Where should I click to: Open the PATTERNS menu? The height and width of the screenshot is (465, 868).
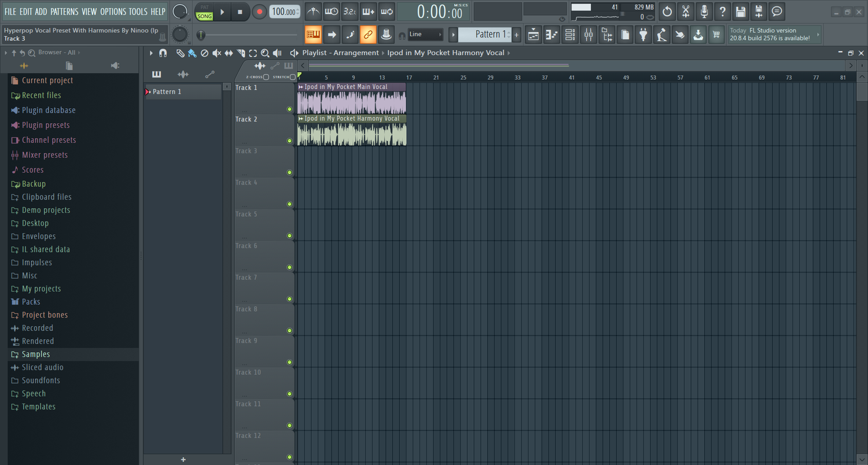point(65,11)
